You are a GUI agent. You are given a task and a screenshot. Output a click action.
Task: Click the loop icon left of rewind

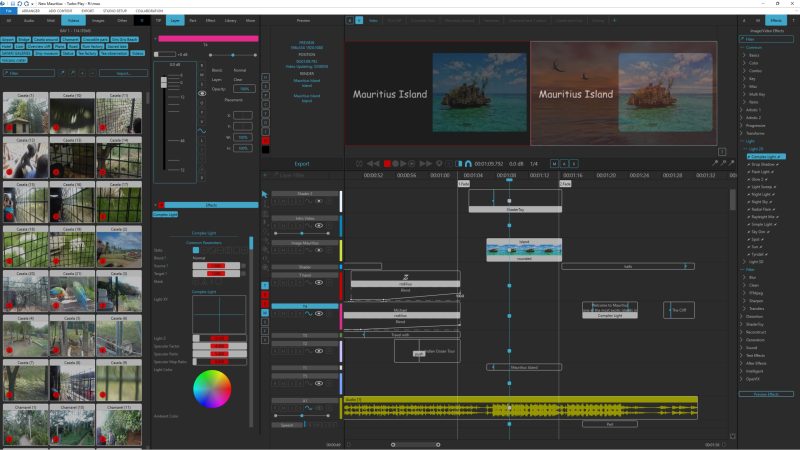(x=359, y=164)
